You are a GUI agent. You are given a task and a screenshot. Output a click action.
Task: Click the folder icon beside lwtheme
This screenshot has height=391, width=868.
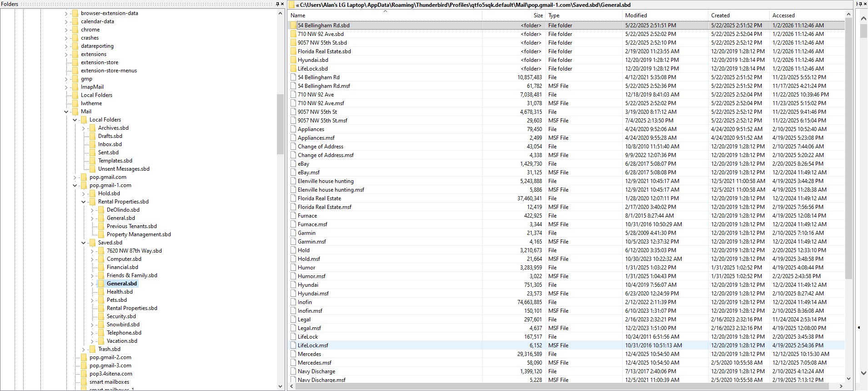75,103
